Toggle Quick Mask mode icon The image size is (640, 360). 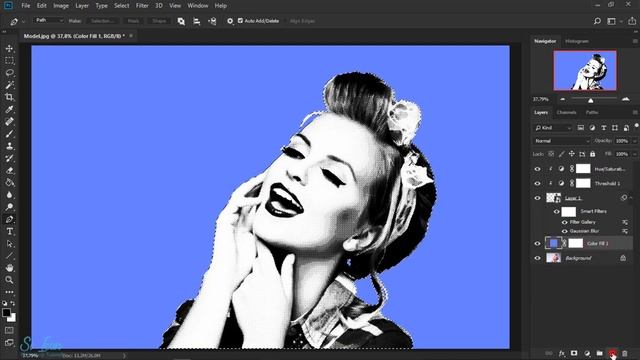tap(9, 330)
